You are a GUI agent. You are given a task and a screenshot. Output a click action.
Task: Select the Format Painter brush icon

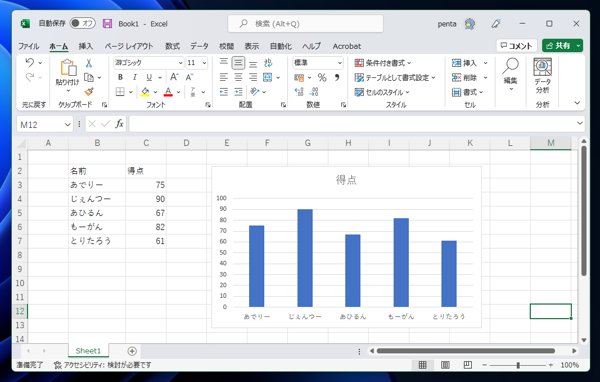(x=89, y=92)
